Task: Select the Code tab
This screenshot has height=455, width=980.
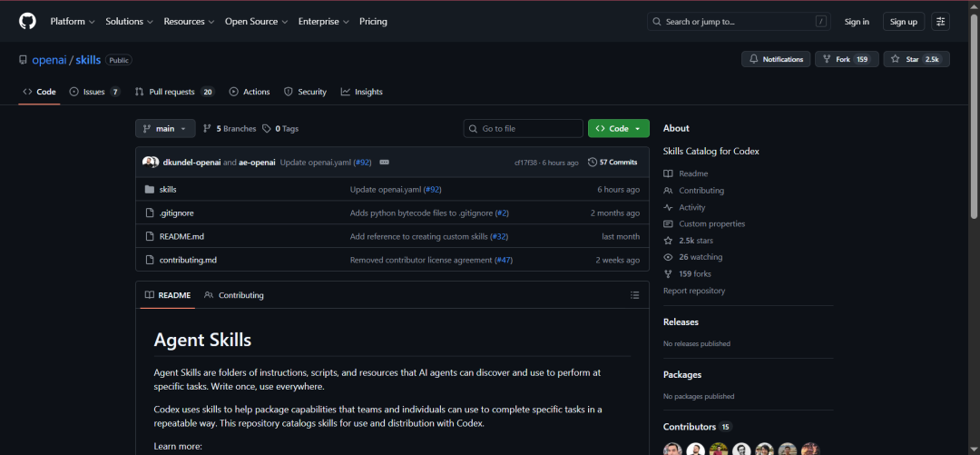Action: (x=39, y=92)
